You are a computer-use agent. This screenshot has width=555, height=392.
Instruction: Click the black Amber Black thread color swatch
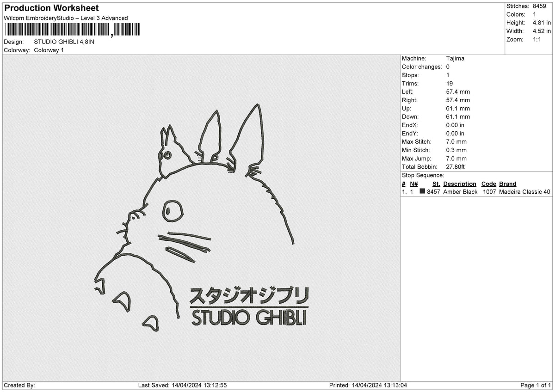tap(422, 191)
